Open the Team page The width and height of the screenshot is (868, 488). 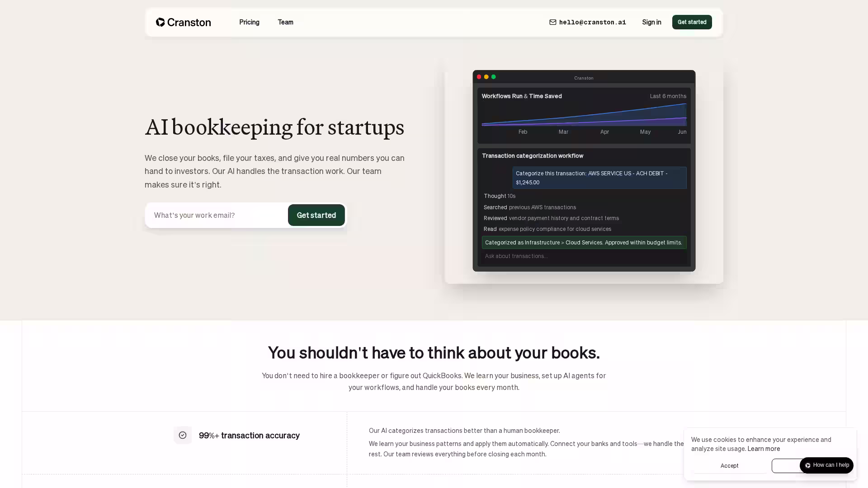click(285, 22)
